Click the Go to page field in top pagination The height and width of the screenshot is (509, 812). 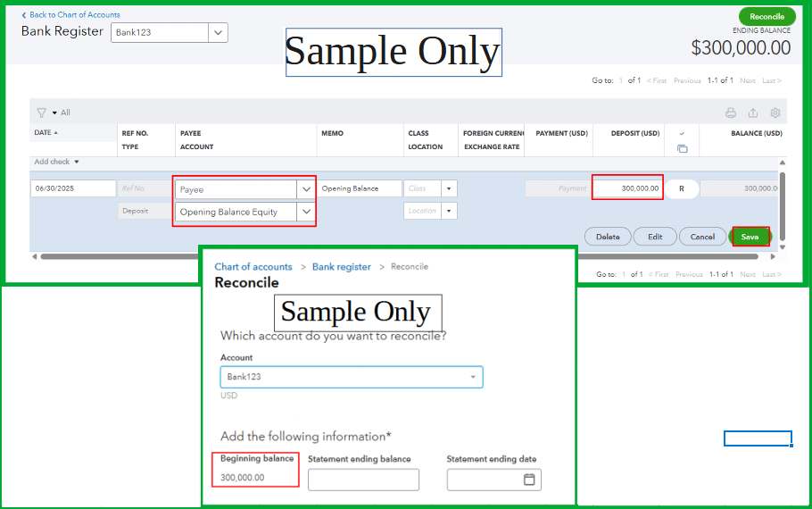pyautogui.click(x=621, y=81)
